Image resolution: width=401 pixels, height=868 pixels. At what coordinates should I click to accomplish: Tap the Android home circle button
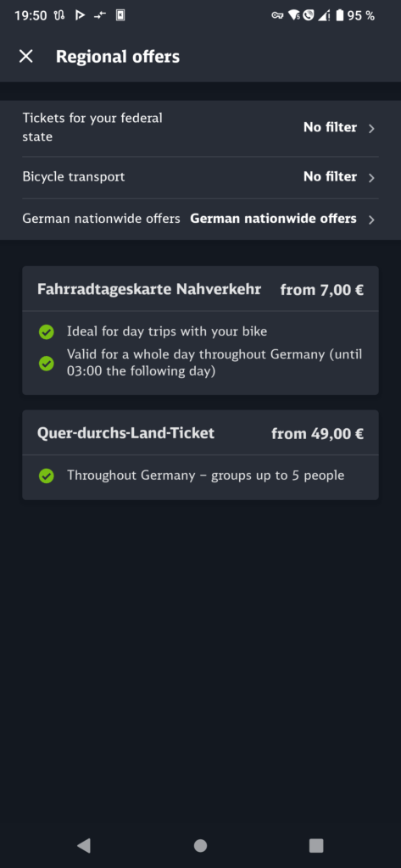point(200,845)
